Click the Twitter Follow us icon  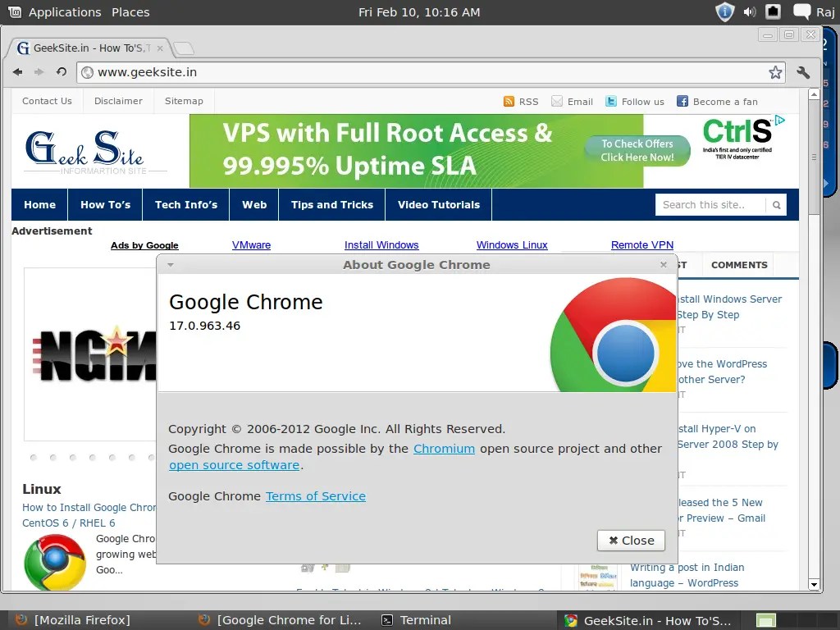coord(610,101)
